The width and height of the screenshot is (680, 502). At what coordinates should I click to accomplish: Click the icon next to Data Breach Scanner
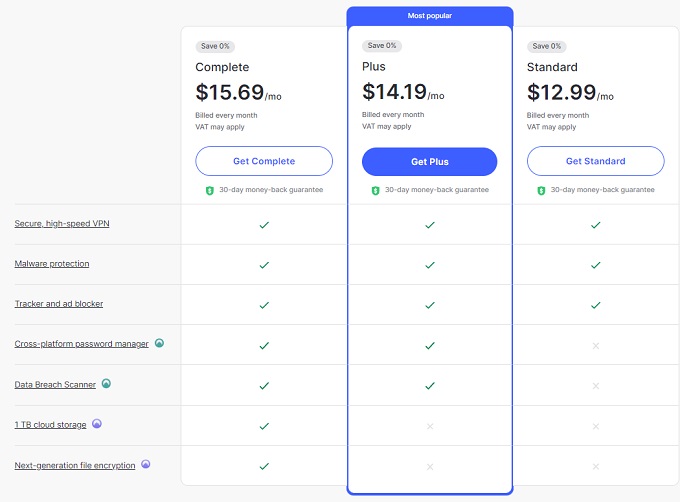106,383
